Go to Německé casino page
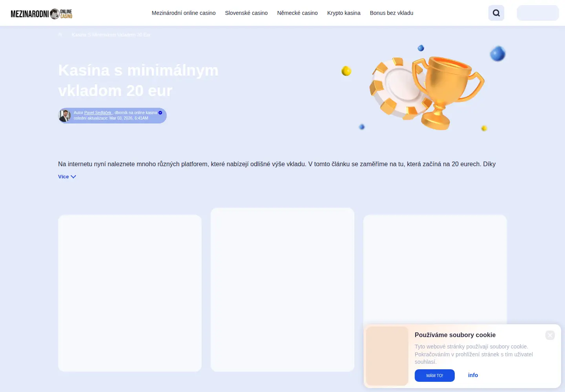Viewport: 565px width, 392px height. click(x=297, y=13)
